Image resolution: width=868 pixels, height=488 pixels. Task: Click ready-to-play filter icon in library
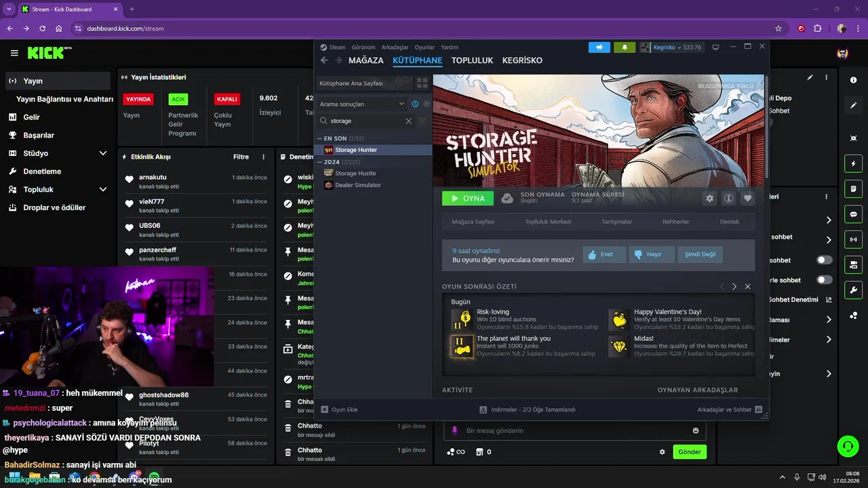point(427,104)
